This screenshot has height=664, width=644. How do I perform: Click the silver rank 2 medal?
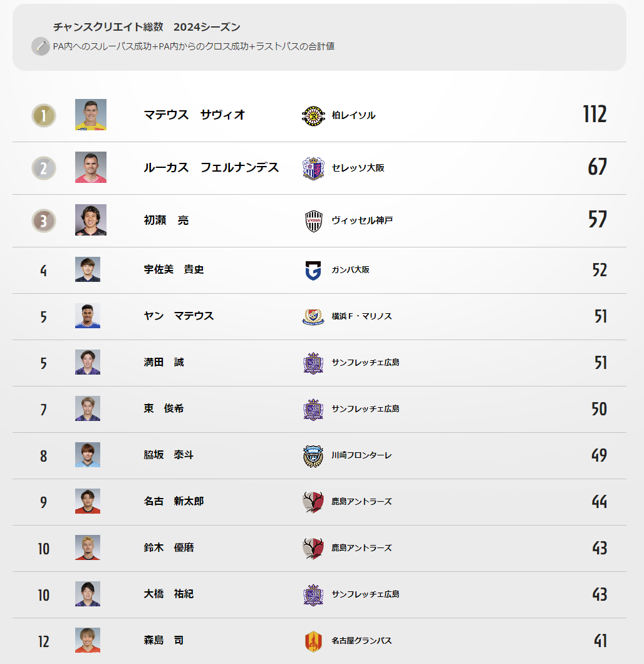(44, 168)
